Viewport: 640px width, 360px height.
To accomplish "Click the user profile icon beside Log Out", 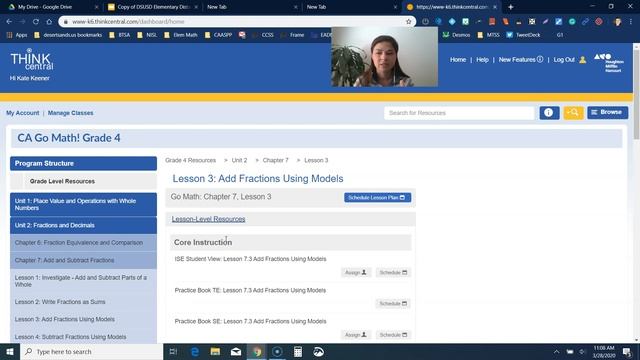I will 583,60.
